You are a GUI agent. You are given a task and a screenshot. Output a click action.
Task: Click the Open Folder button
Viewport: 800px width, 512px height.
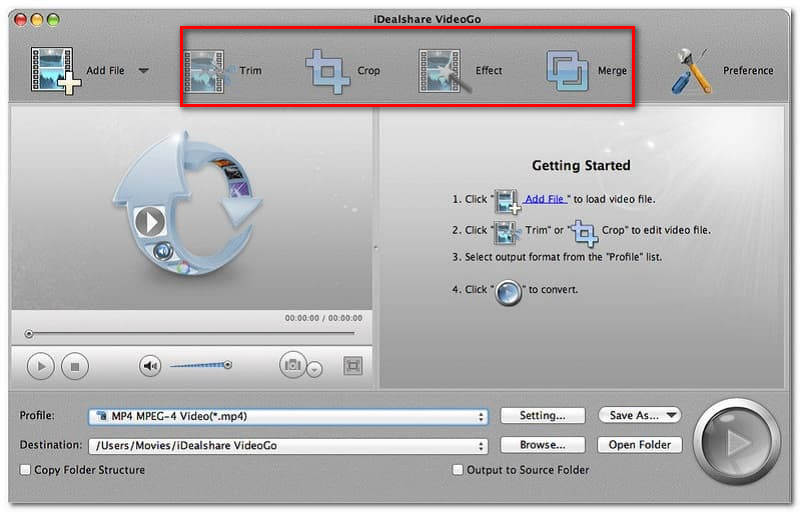click(x=640, y=445)
